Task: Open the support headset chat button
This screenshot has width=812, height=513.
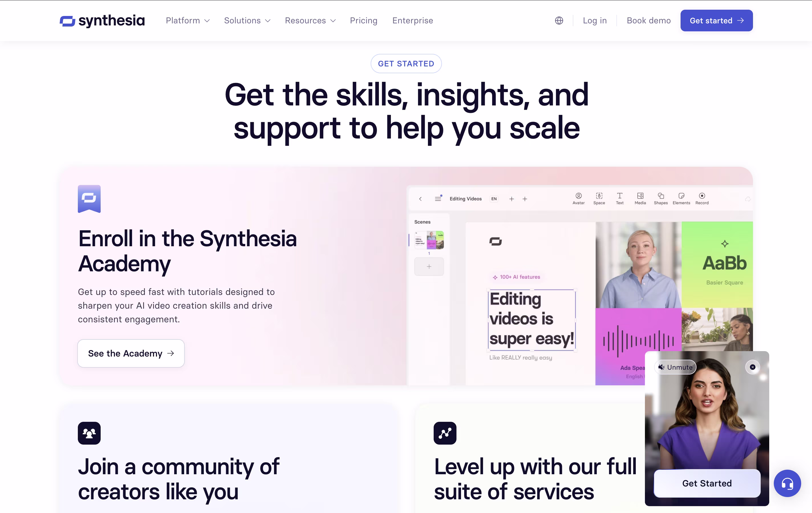Action: click(787, 483)
